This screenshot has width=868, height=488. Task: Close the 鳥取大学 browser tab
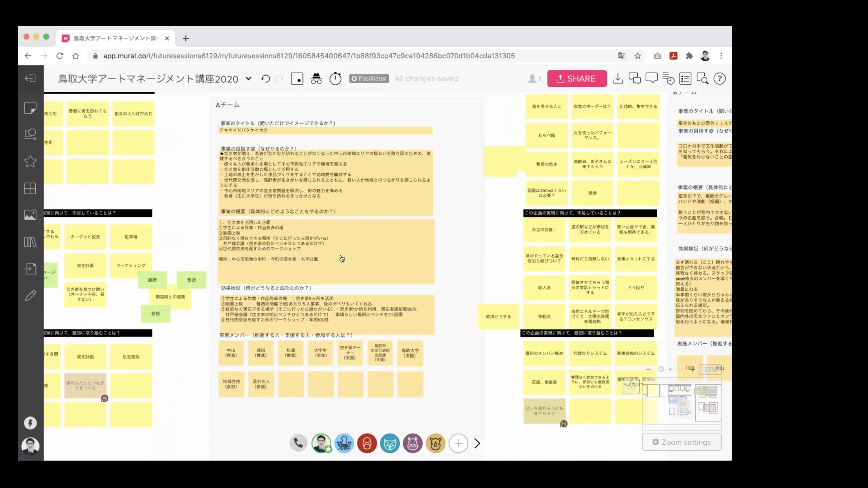167,38
